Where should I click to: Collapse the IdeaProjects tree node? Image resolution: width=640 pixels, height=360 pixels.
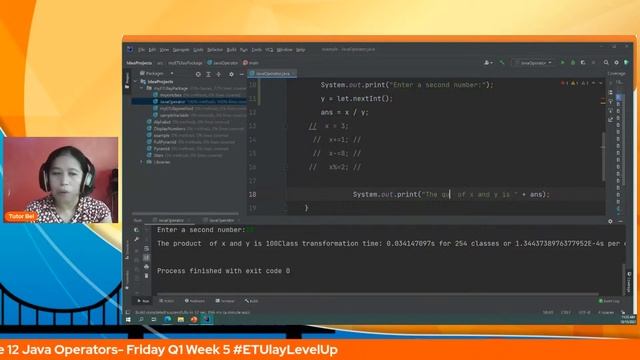[x=136, y=82]
